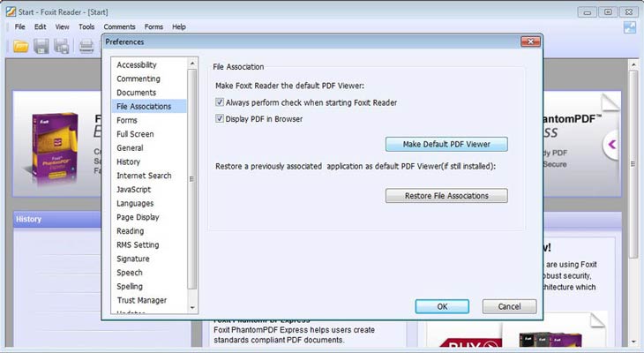
Task: Click the purple back arrow on banner
Action: (x=612, y=144)
